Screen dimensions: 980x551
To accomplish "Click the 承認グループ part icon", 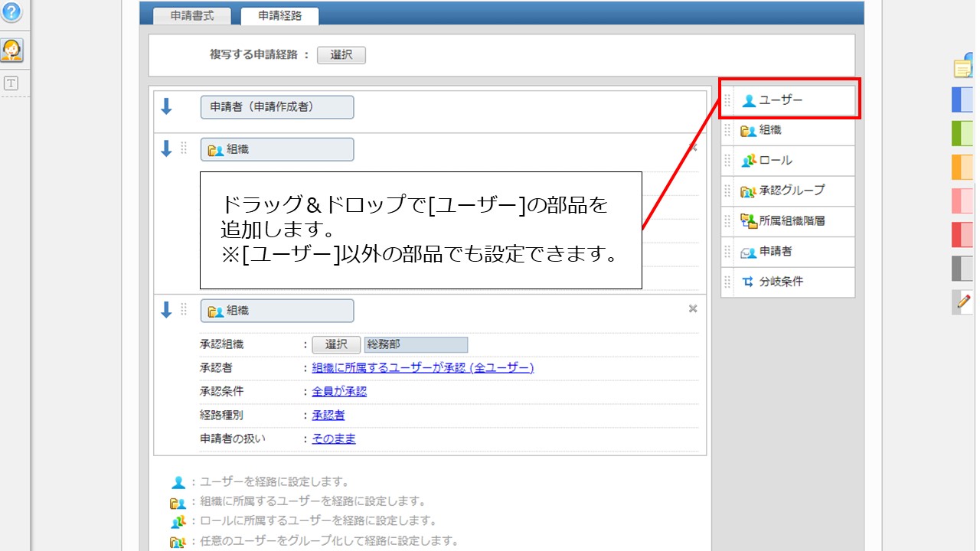I will click(748, 191).
